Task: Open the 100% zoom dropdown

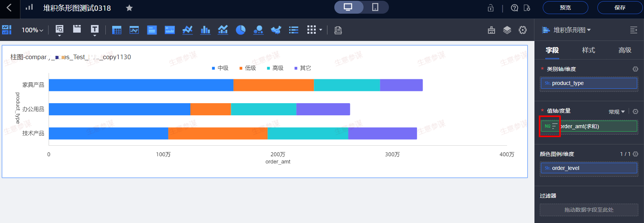Action: pos(33,30)
